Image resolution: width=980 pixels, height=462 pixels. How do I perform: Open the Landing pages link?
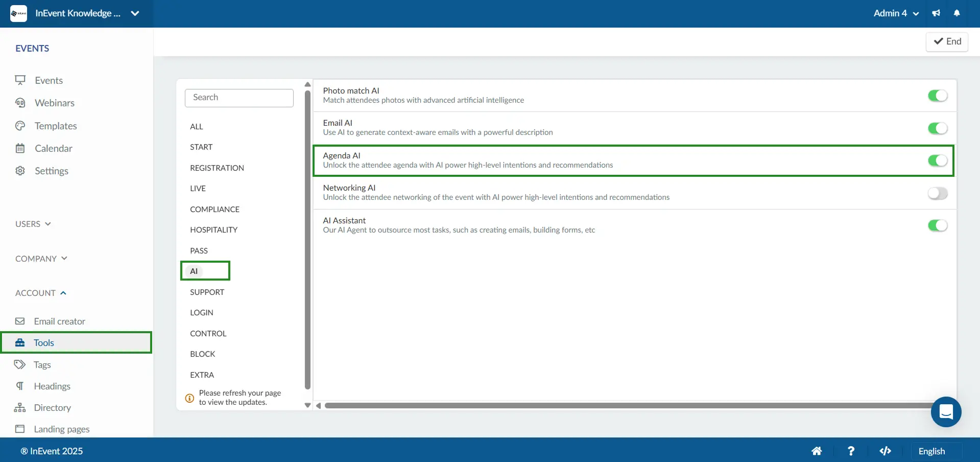[62, 429]
